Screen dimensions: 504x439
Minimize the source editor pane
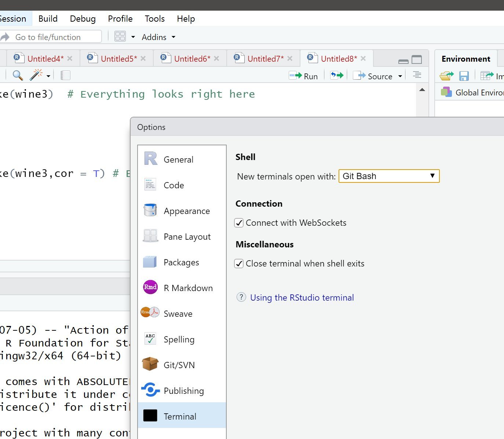point(403,61)
